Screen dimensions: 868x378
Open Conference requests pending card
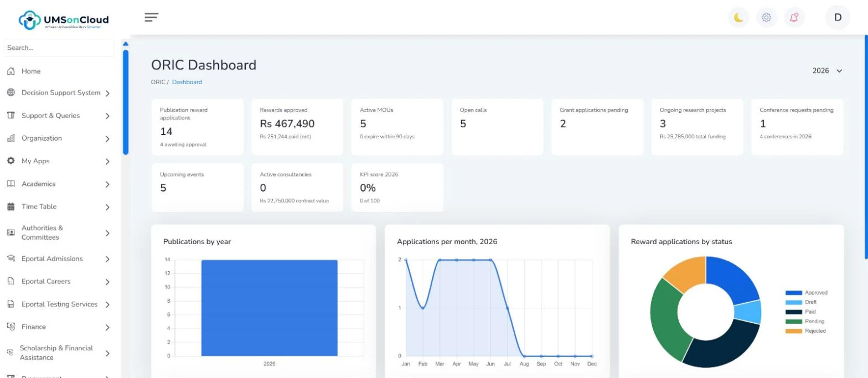(797, 127)
